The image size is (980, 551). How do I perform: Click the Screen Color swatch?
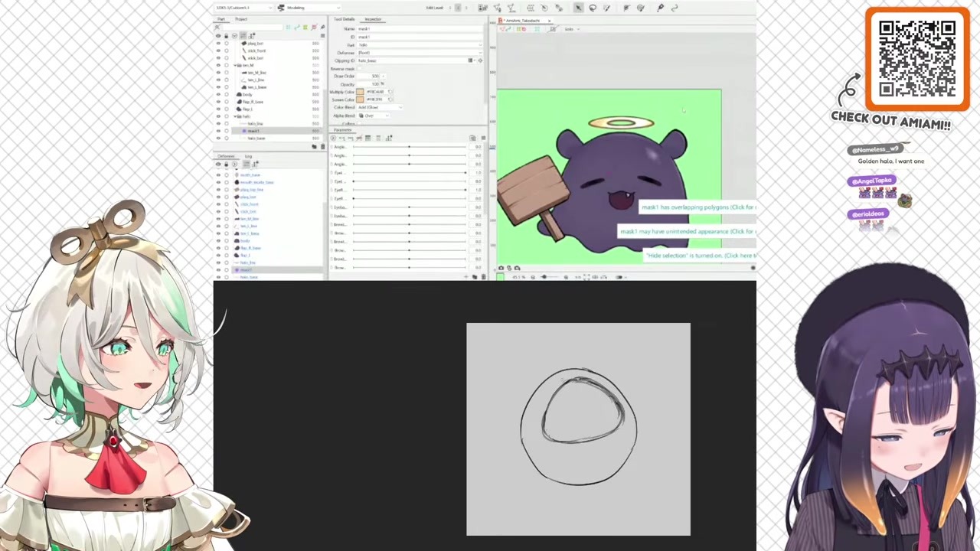click(x=360, y=99)
